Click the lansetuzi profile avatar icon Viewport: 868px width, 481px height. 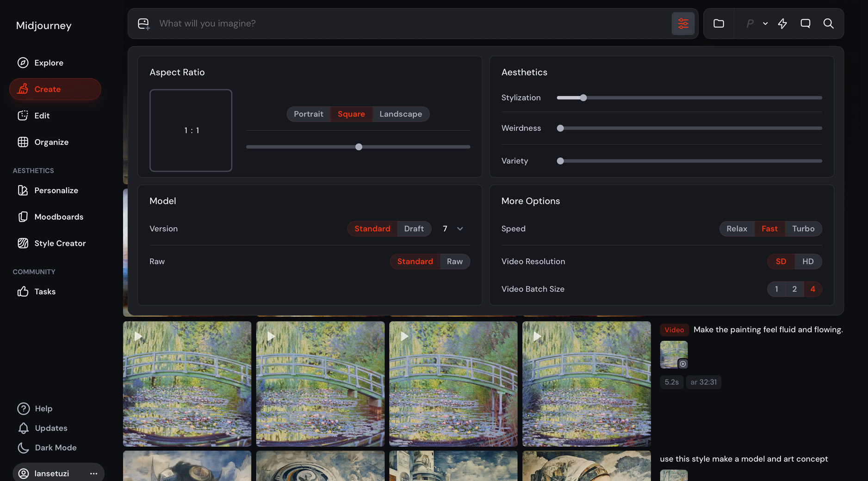pyautogui.click(x=23, y=474)
